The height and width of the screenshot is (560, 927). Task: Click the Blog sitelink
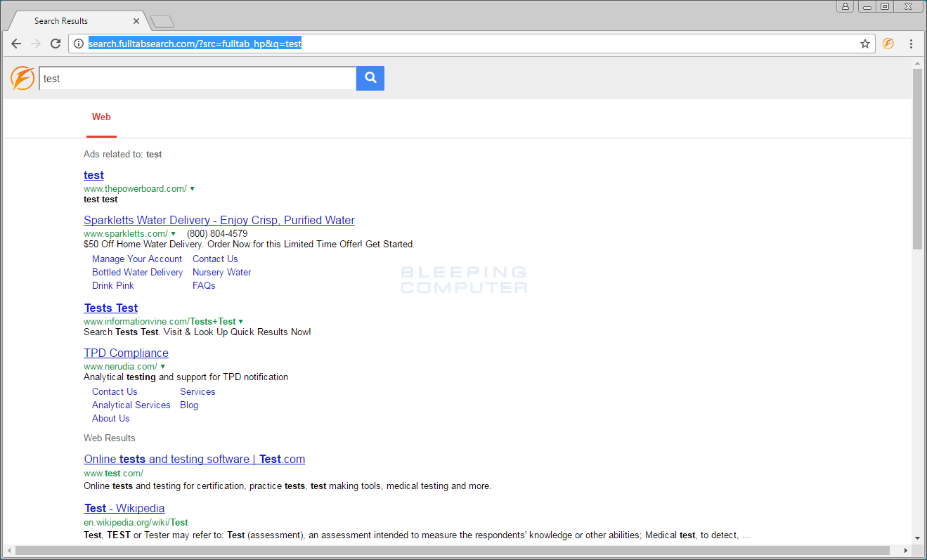tap(189, 405)
